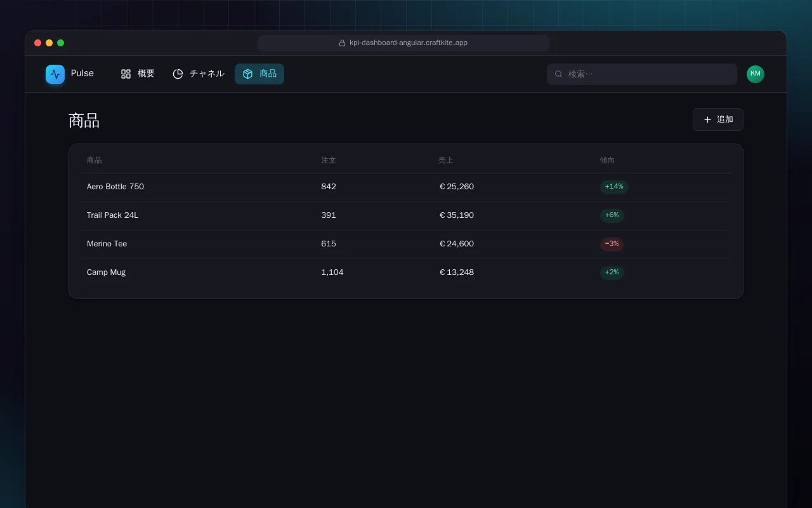Click the 商品 column header
812x508 pixels.
tap(95, 160)
